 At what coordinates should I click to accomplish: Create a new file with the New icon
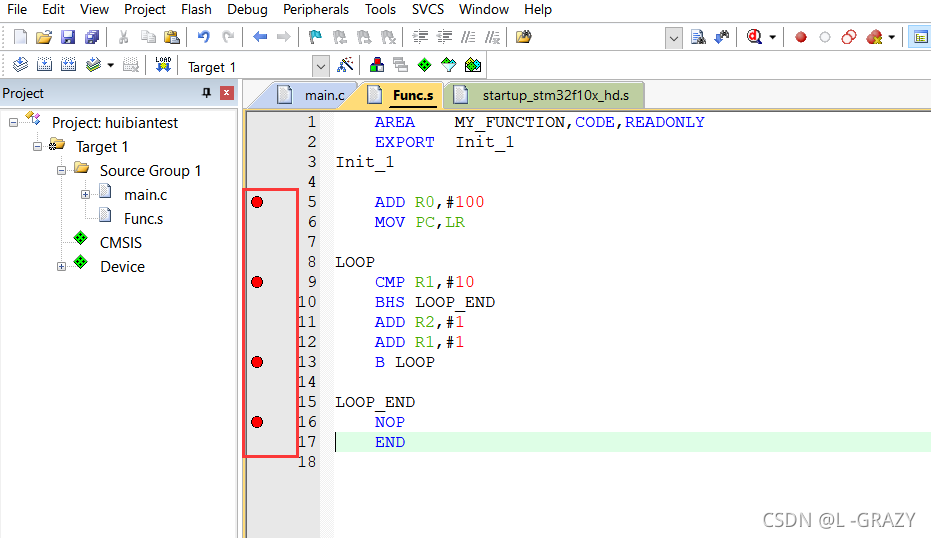point(20,37)
